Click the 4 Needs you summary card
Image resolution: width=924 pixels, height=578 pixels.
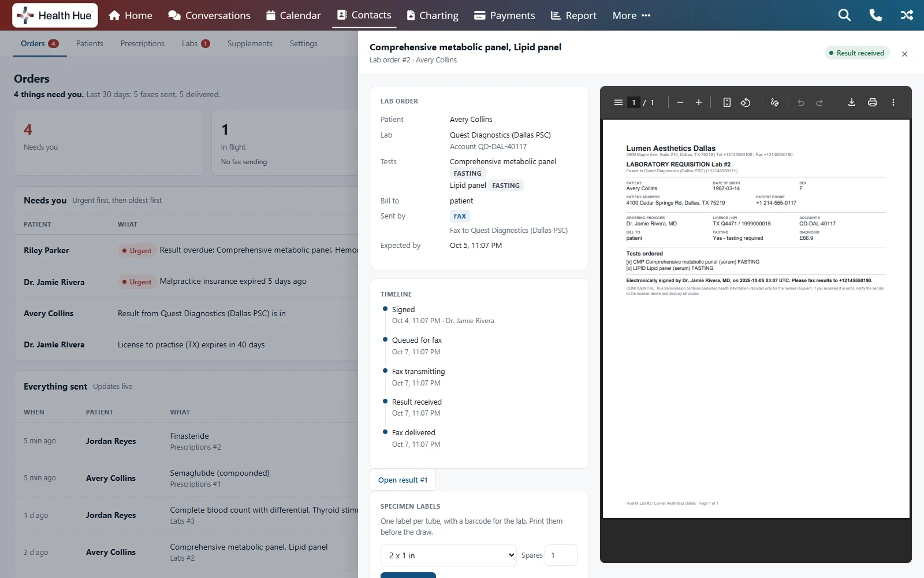click(109, 142)
